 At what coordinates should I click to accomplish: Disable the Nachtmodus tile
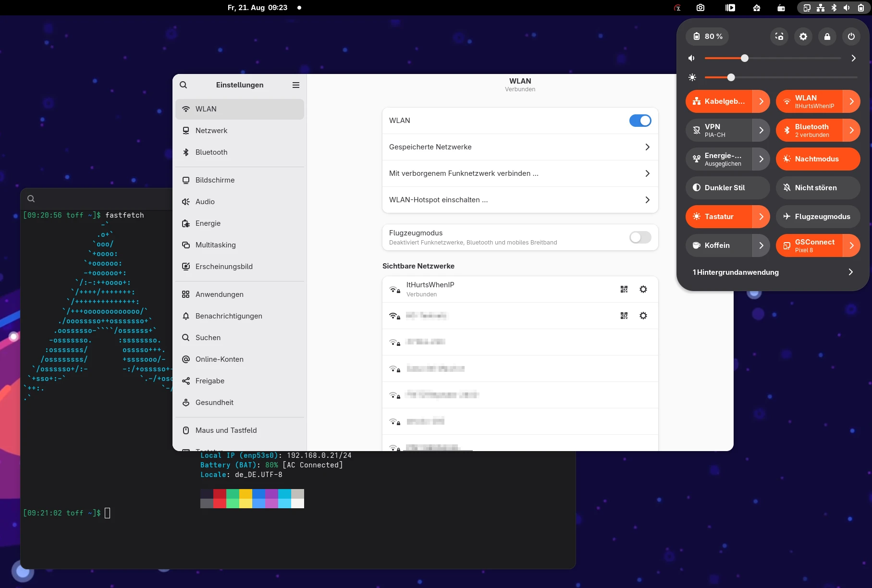click(x=818, y=159)
